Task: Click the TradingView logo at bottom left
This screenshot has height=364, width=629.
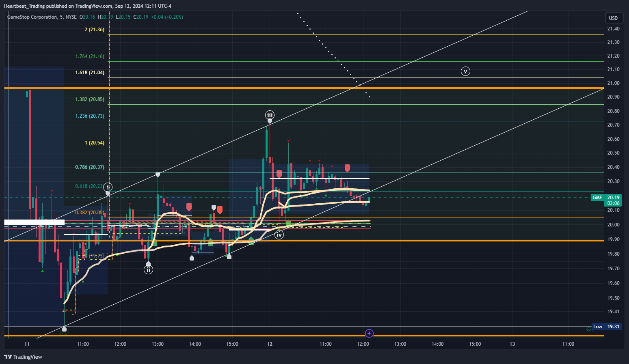Action: click(23, 357)
